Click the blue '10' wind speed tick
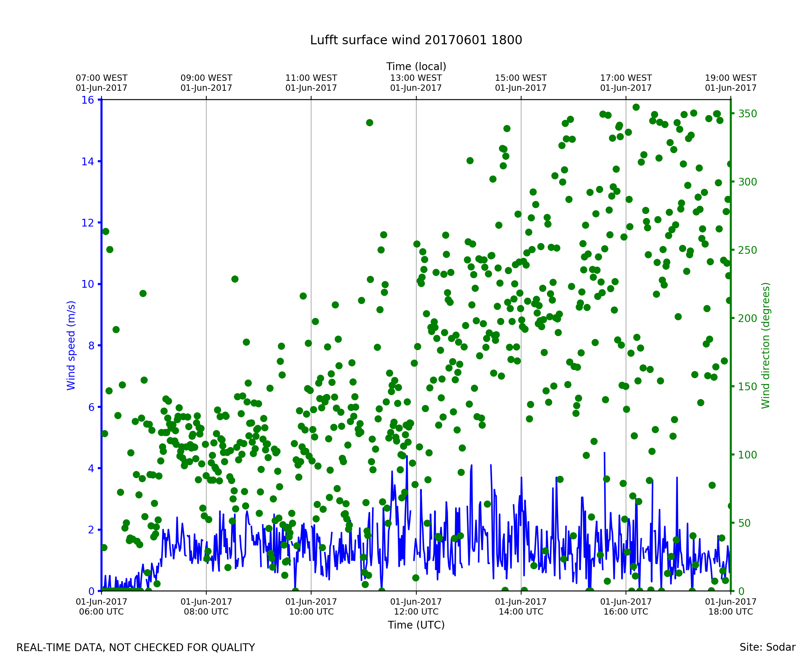 pos(87,284)
